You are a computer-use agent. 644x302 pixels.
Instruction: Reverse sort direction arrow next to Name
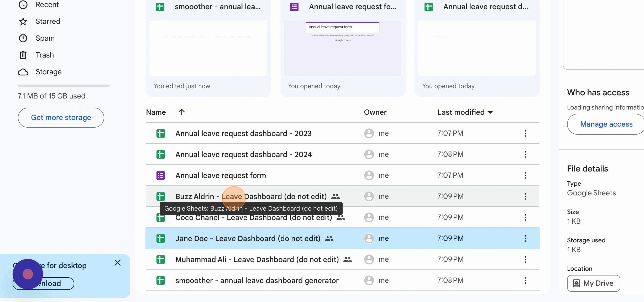[181, 112]
